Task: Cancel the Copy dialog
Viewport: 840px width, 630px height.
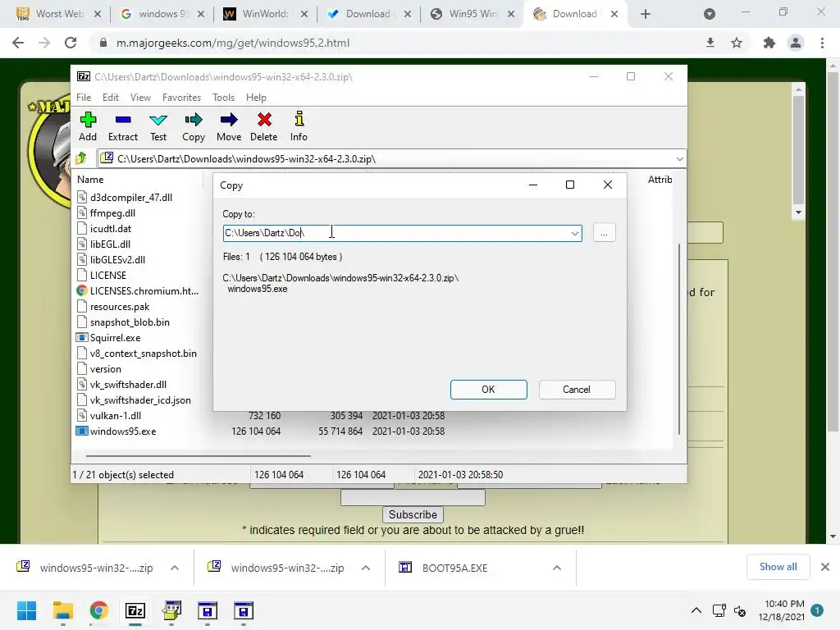Action: click(x=577, y=390)
